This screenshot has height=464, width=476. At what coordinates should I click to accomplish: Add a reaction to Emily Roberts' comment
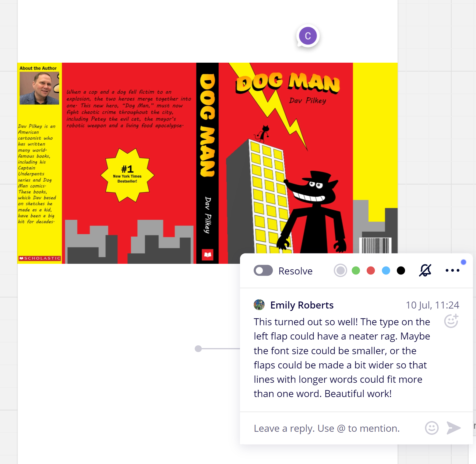451,321
